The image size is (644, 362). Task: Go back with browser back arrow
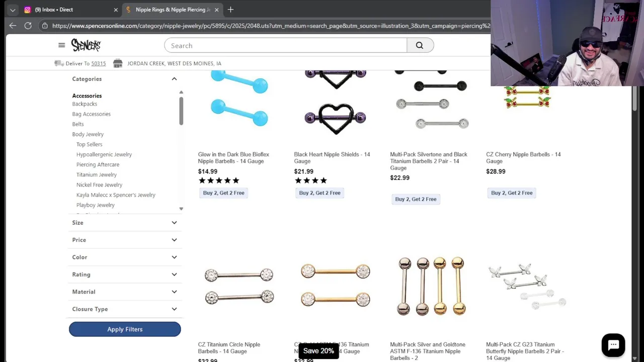[x=13, y=26]
